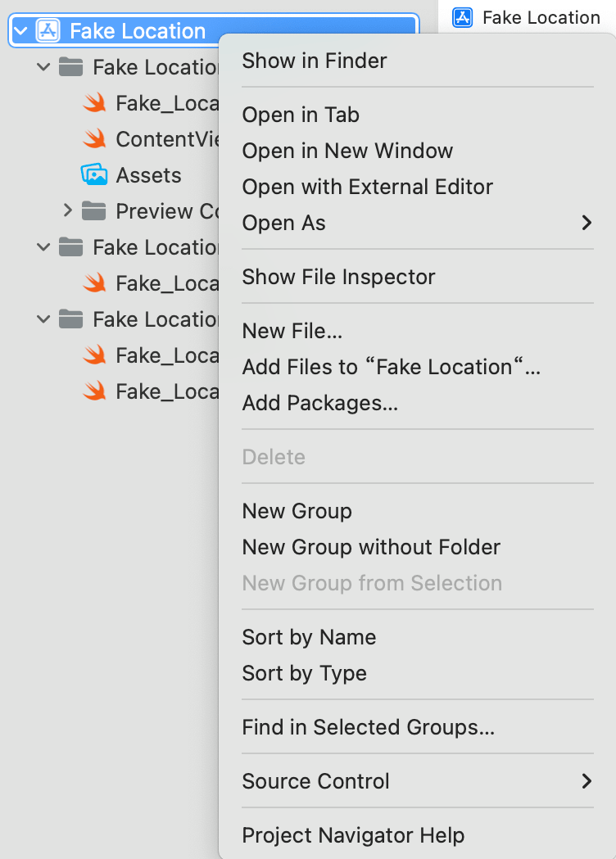Click the last Fake_Loca Swift file in the list
Viewport: 616px width, 859px height.
(x=151, y=391)
